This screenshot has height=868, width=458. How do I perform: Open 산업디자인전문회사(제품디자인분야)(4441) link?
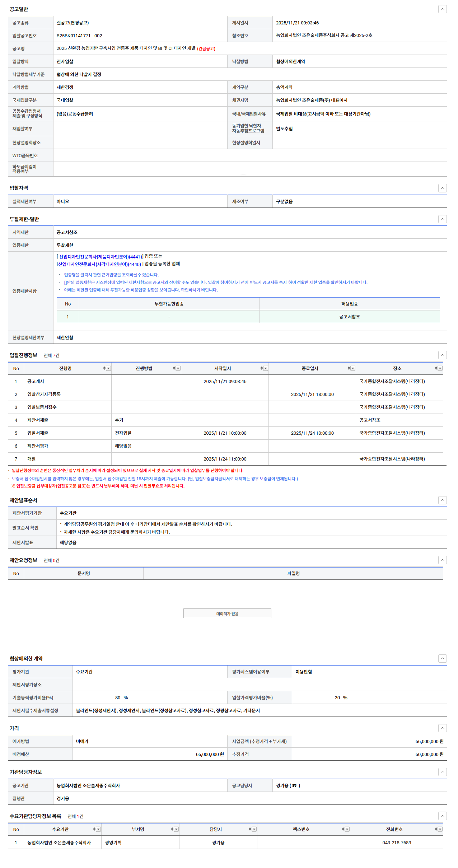(x=100, y=257)
